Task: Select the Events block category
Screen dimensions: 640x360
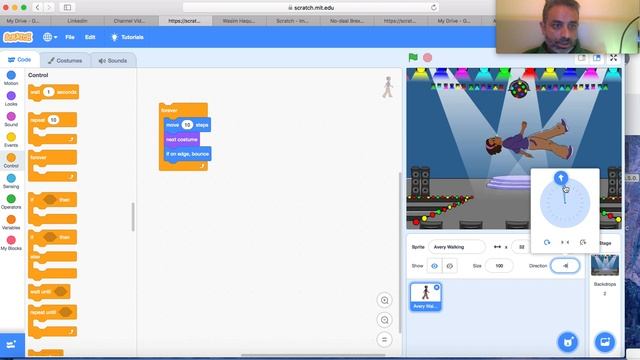Action: [x=11, y=140]
